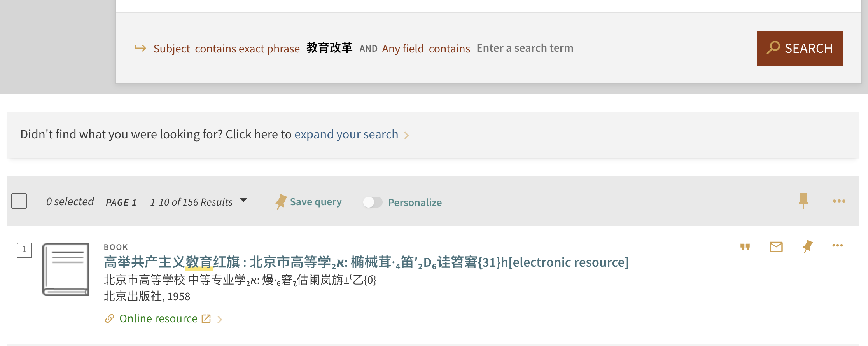Open the first book's cover thumbnail

point(66,269)
